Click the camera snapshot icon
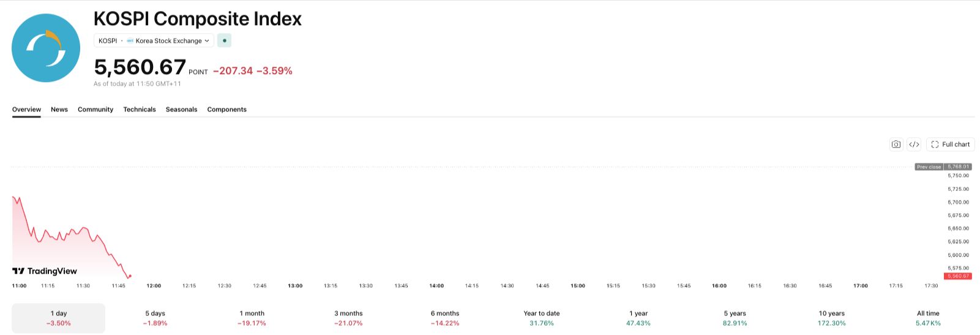The width and height of the screenshot is (980, 335). click(896, 145)
